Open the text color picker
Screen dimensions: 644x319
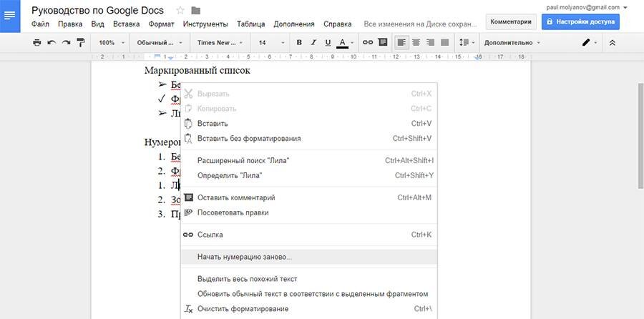click(x=345, y=42)
